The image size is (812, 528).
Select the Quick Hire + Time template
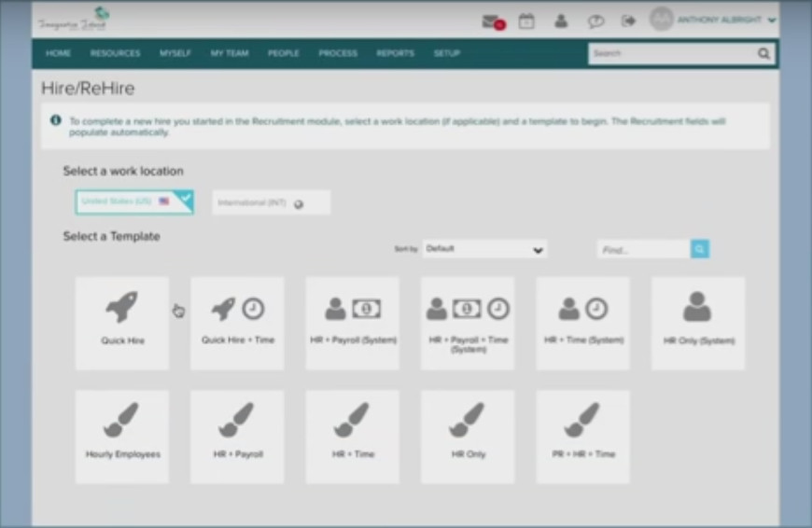click(237, 323)
